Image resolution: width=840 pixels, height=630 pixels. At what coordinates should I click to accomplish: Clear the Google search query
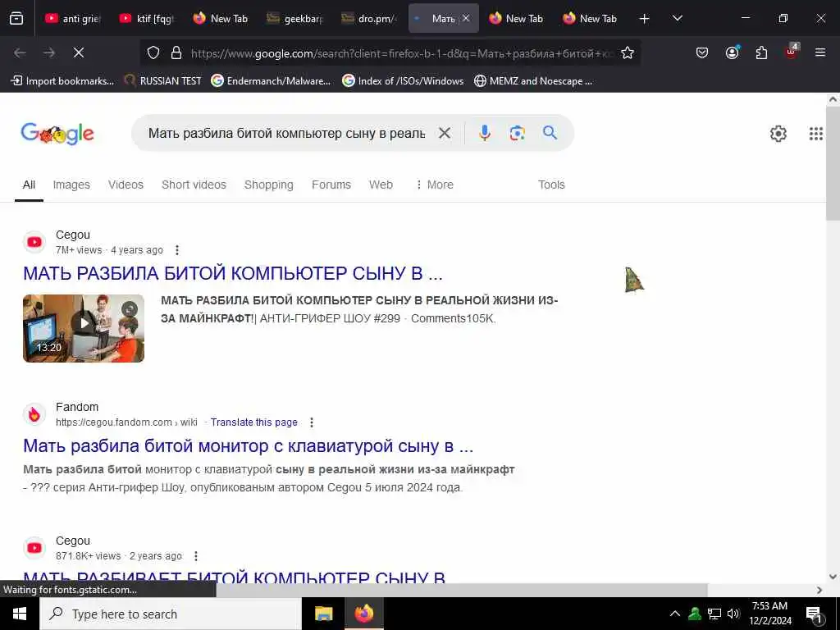coord(445,133)
